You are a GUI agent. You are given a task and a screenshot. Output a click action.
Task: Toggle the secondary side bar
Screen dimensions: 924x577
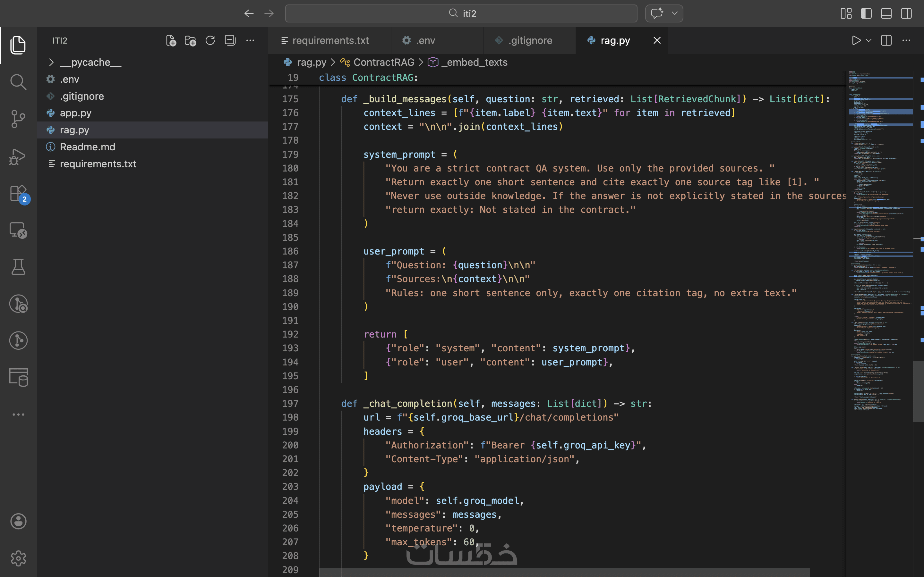click(906, 13)
